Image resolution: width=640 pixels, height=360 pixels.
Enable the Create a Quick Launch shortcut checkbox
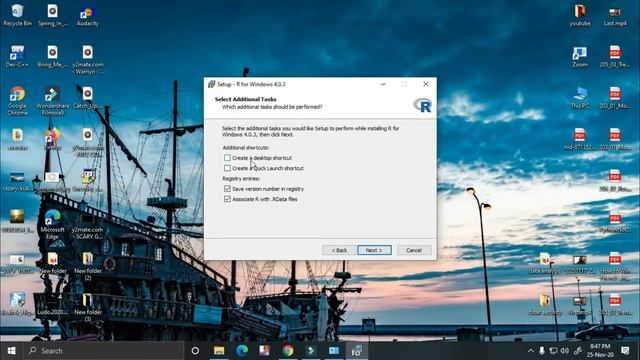pos(227,168)
